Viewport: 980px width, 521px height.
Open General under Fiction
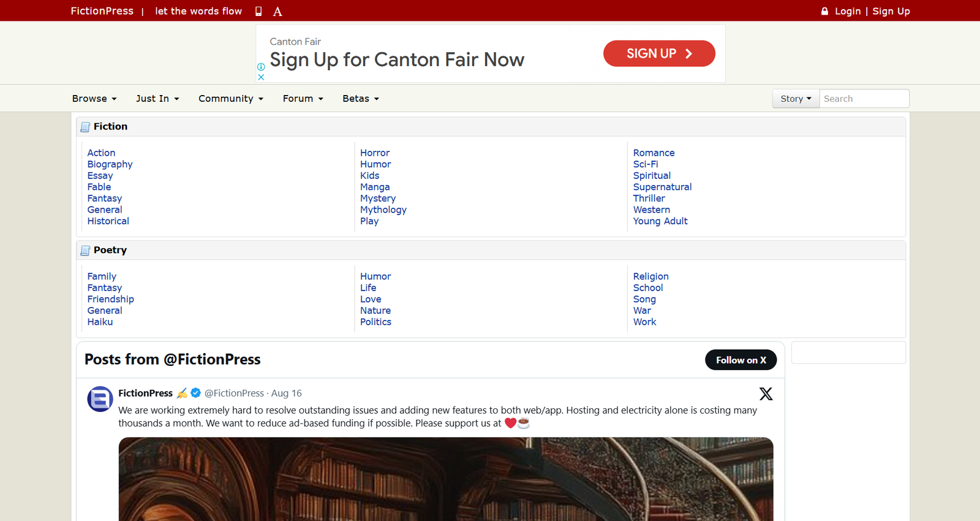coord(105,210)
